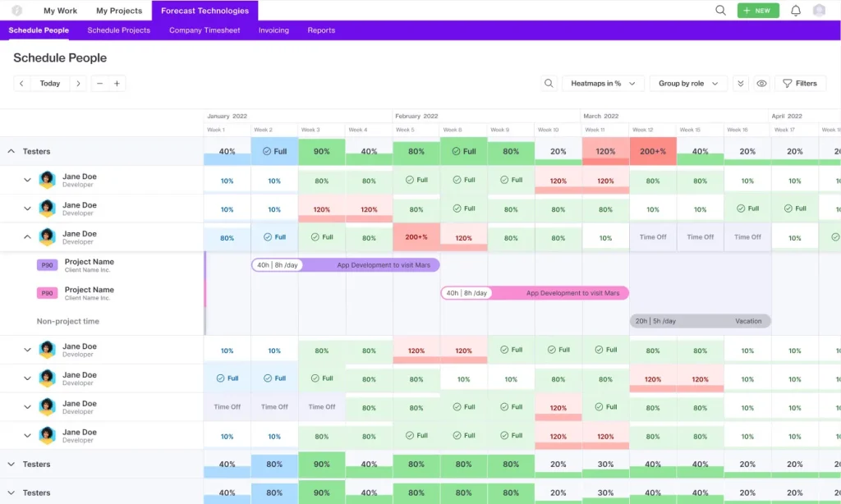Click the collapse-all double chevron icon

tap(740, 84)
